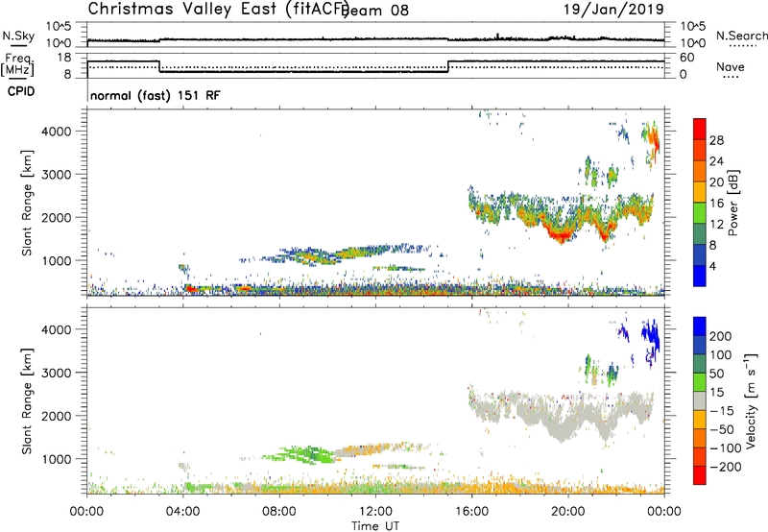This screenshot has width=768, height=532.
Task: Click the text 'normal (fast) 151 RF'
Action: [x=156, y=95]
